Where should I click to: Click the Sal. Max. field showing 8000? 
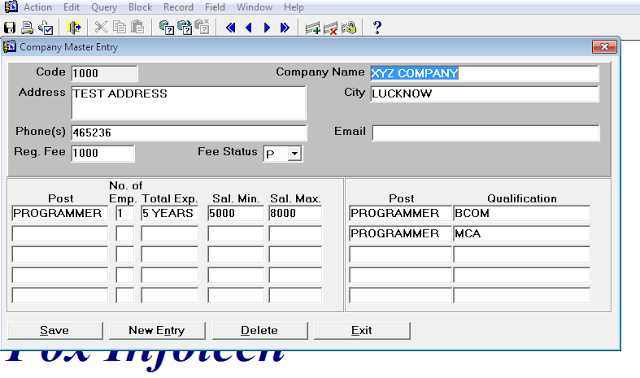(295, 213)
